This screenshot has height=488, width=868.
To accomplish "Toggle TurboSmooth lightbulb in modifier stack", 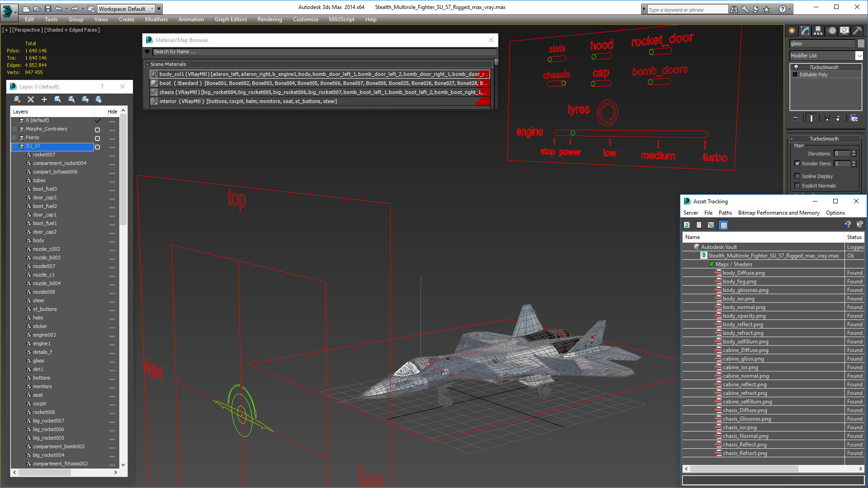I will point(796,67).
